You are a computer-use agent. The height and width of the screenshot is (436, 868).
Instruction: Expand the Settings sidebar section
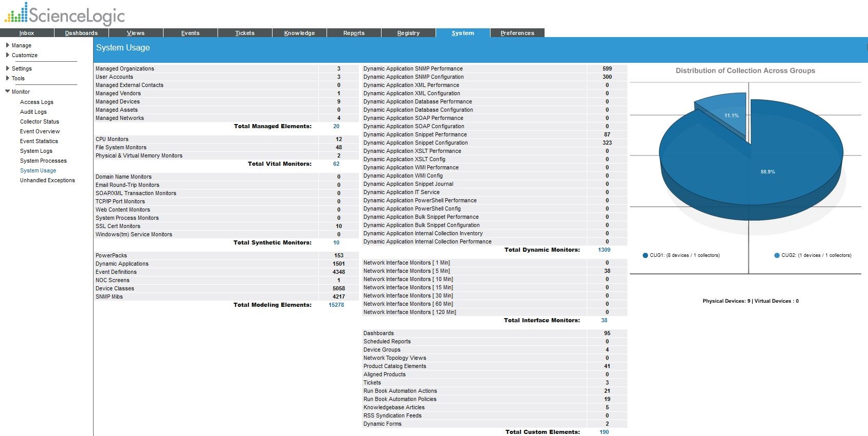click(8, 68)
